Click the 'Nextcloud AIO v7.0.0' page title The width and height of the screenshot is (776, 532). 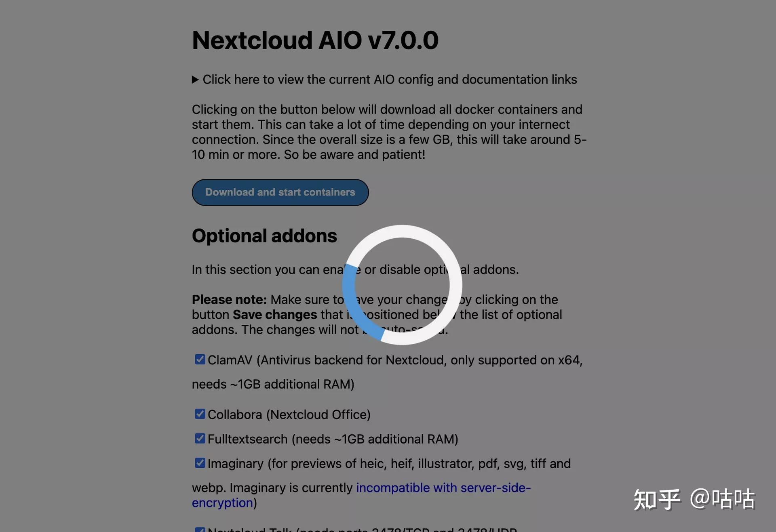[x=315, y=40]
